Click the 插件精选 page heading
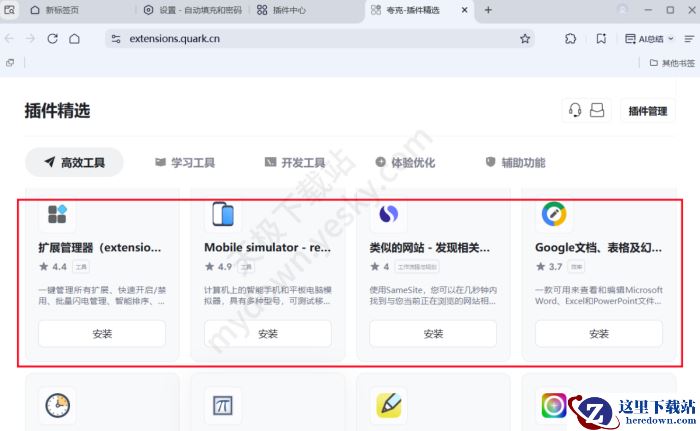The image size is (700, 431). click(57, 111)
